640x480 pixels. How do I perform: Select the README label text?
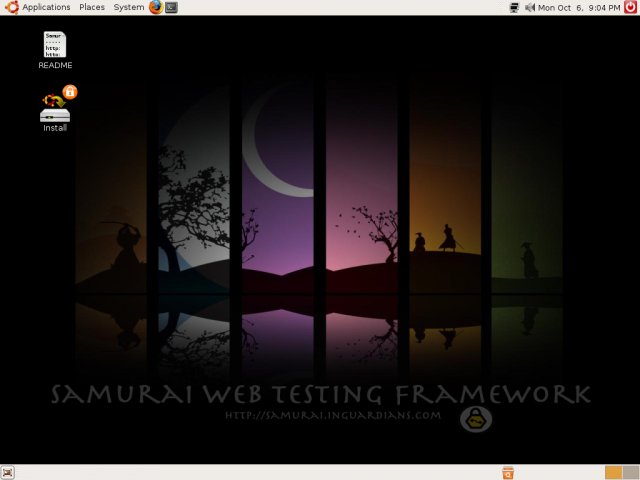(x=55, y=65)
